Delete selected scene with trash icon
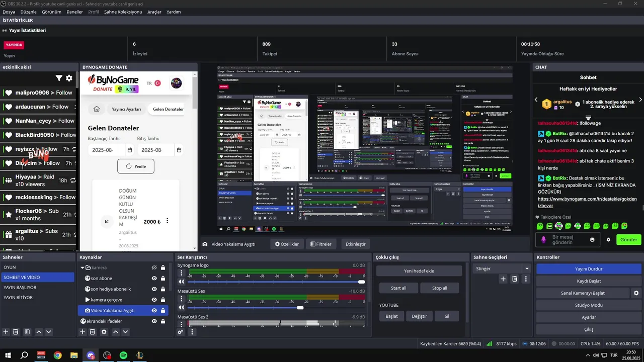Screen dimensions: 644x362 [x=16, y=332]
